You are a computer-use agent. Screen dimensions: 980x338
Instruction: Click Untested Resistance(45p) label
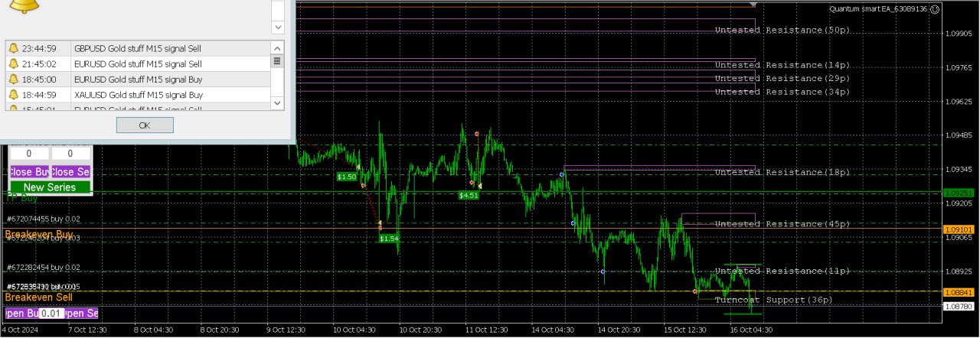[782, 224]
